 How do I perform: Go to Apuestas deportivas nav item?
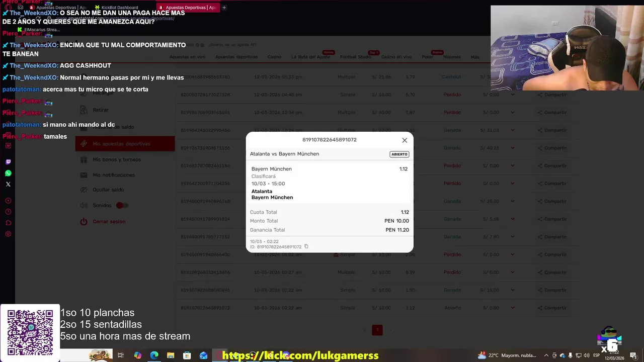tap(236, 57)
